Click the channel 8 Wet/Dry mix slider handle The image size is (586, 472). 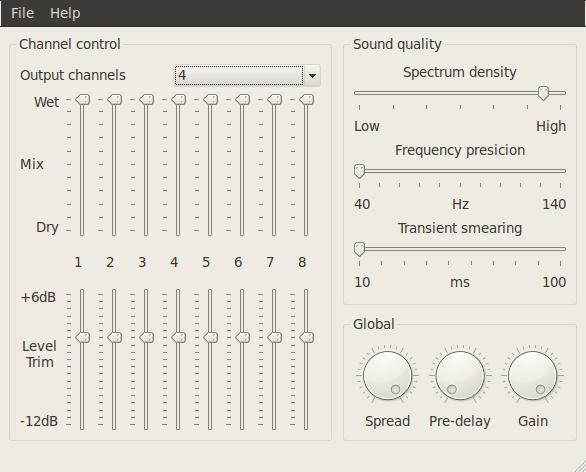point(307,100)
